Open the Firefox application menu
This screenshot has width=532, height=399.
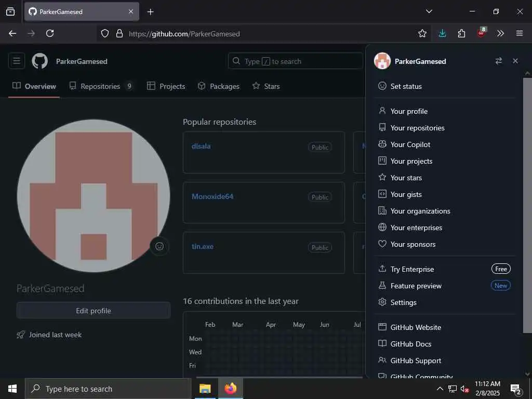[x=520, y=33]
